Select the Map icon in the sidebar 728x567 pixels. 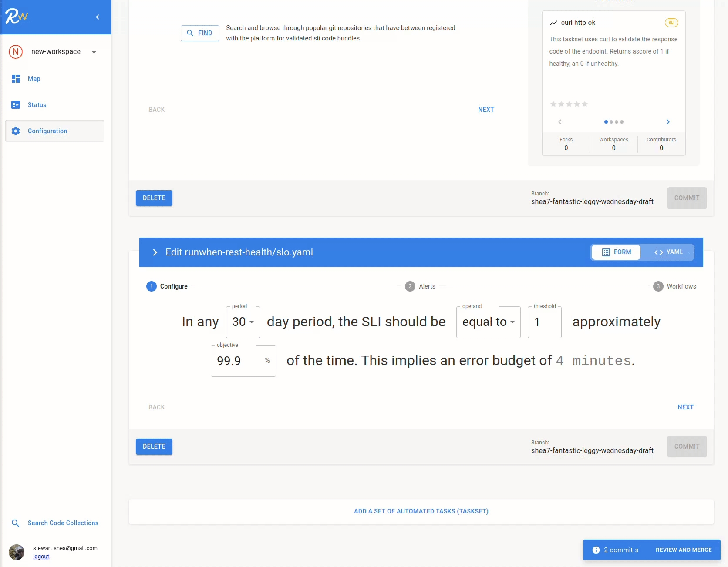click(16, 79)
